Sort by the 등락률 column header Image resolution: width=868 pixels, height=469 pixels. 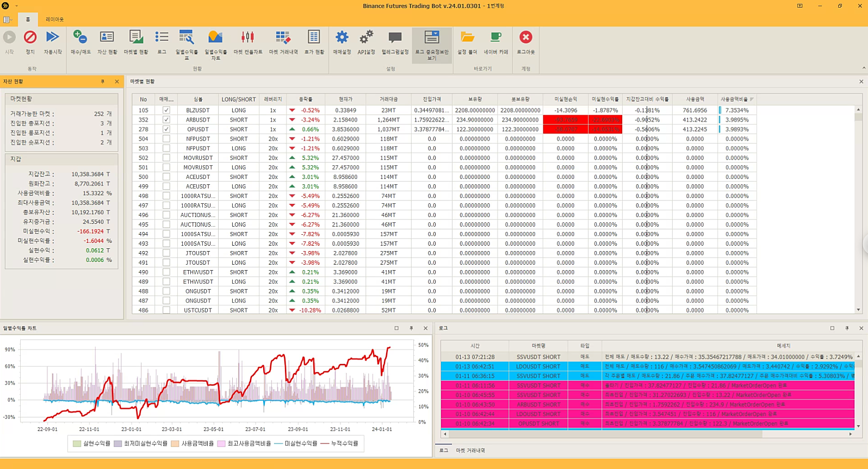click(306, 99)
